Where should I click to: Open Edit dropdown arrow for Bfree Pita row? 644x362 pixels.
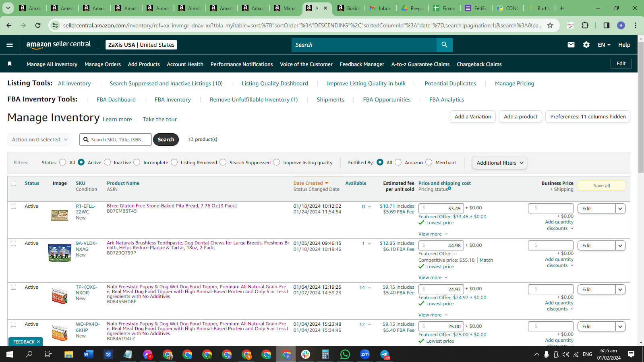[620, 209]
